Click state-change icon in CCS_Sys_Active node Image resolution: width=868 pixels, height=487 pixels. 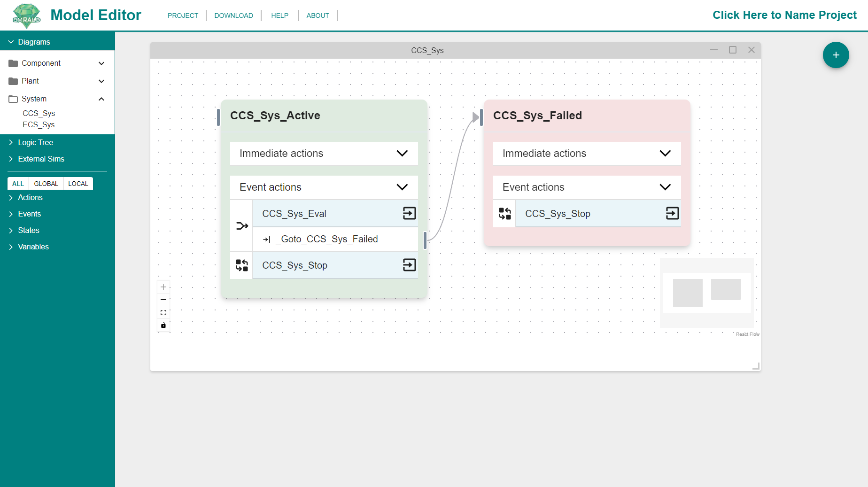(242, 265)
